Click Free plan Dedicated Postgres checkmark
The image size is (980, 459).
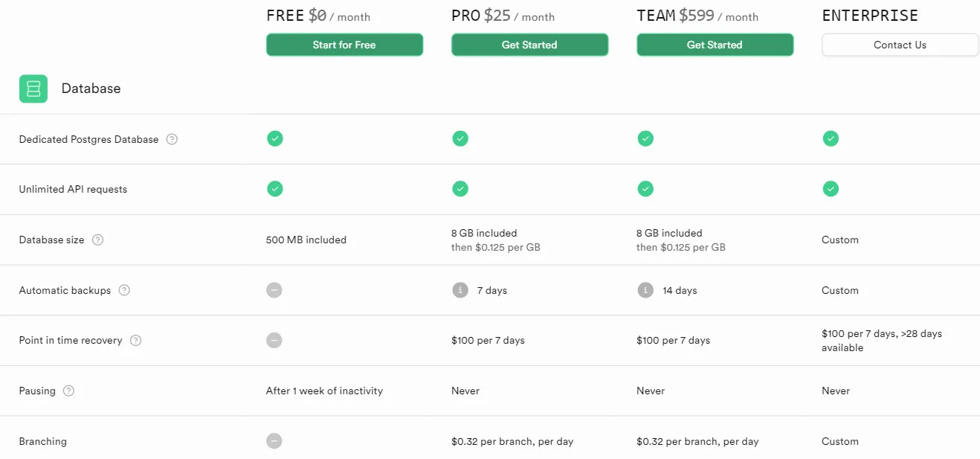[275, 138]
